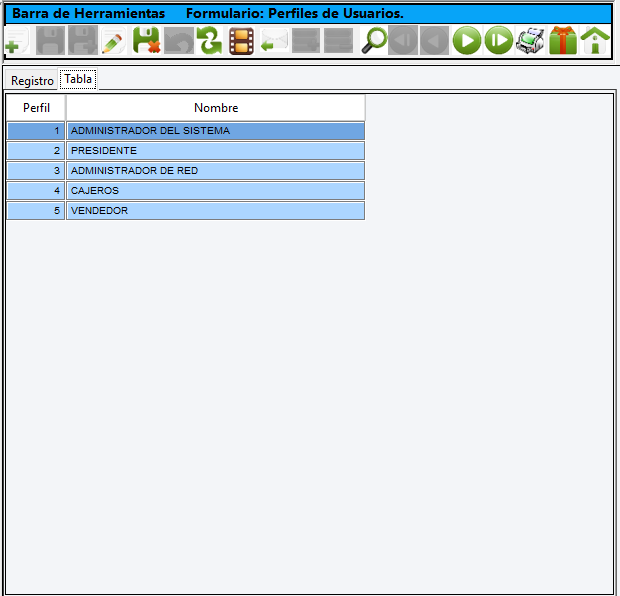
Task: Click the grayed-out add row icon
Action: point(306,40)
